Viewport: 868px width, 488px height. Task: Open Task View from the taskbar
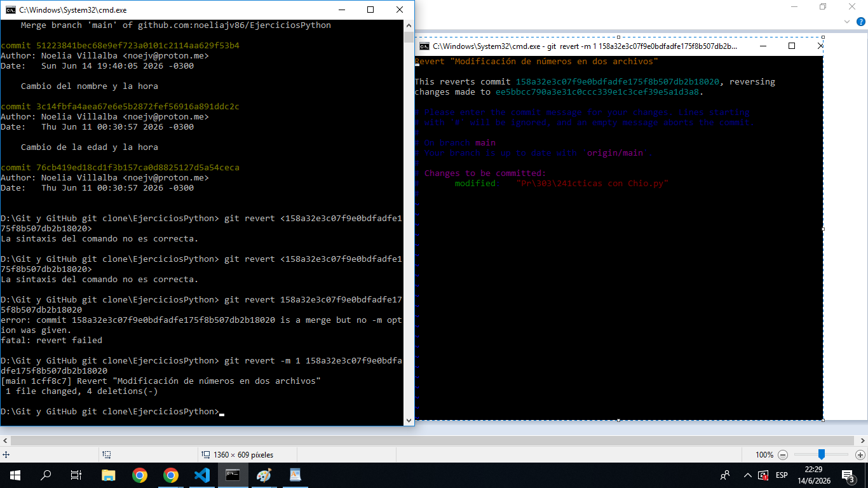[76, 475]
